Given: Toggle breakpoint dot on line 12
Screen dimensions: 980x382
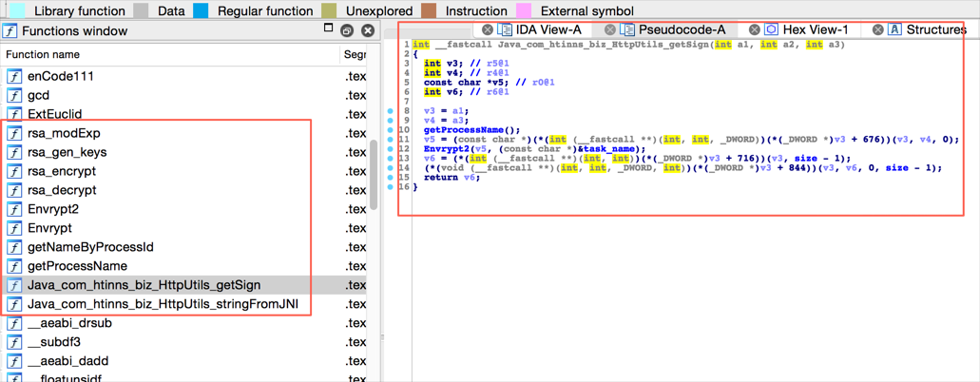Looking at the screenshot, I should point(391,149).
